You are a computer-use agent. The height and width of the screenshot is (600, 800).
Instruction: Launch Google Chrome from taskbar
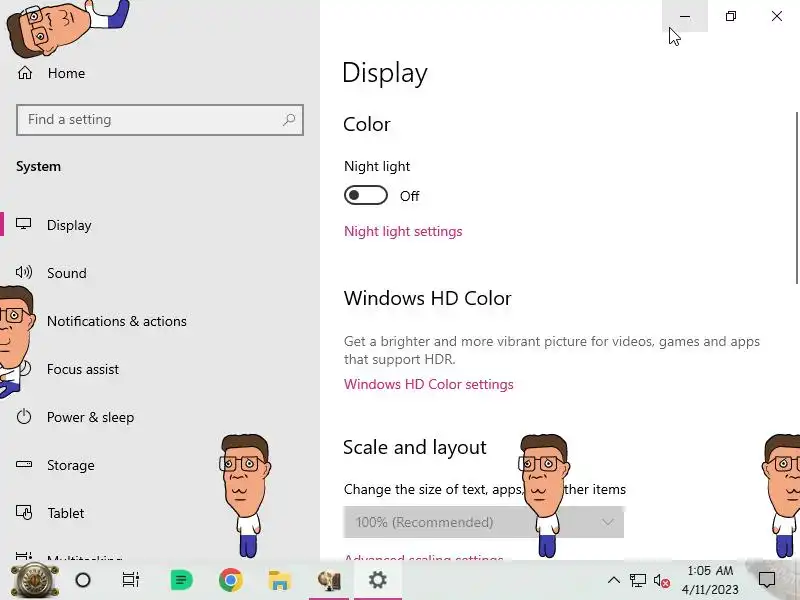coord(231,580)
